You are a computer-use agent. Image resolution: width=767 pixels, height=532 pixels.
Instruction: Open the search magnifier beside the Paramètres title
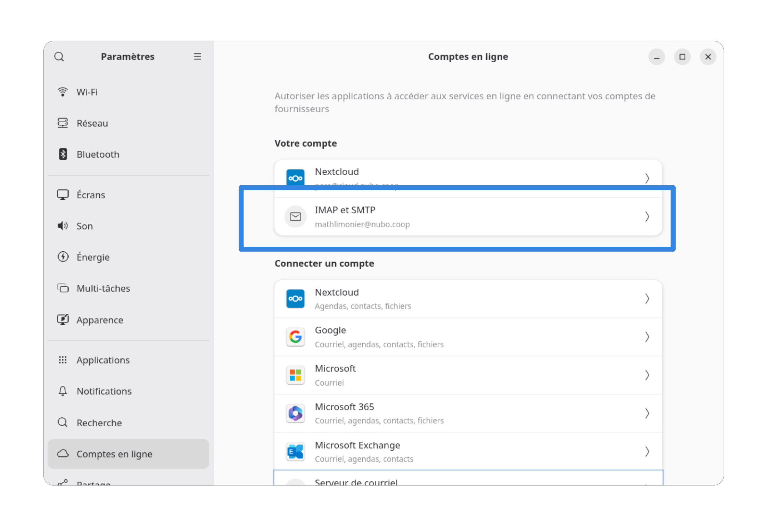coord(59,57)
